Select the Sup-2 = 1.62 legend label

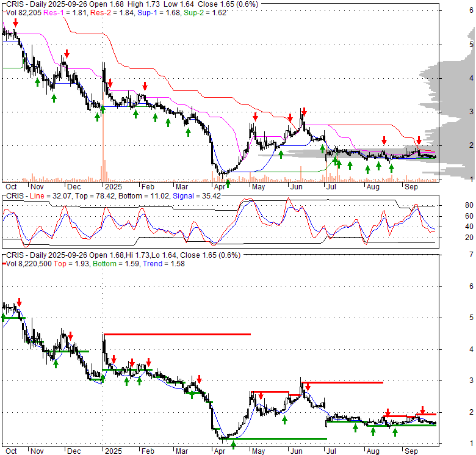click(x=205, y=13)
